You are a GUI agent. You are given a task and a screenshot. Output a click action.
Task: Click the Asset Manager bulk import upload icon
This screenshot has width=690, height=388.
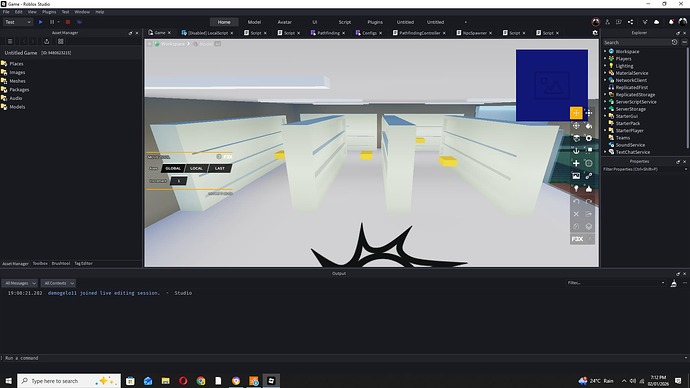tap(47, 41)
